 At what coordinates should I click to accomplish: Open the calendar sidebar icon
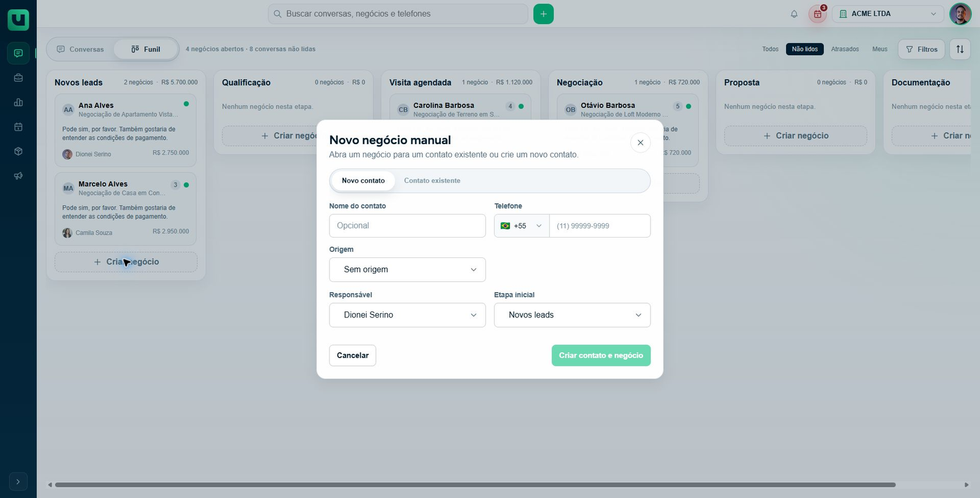click(x=18, y=127)
